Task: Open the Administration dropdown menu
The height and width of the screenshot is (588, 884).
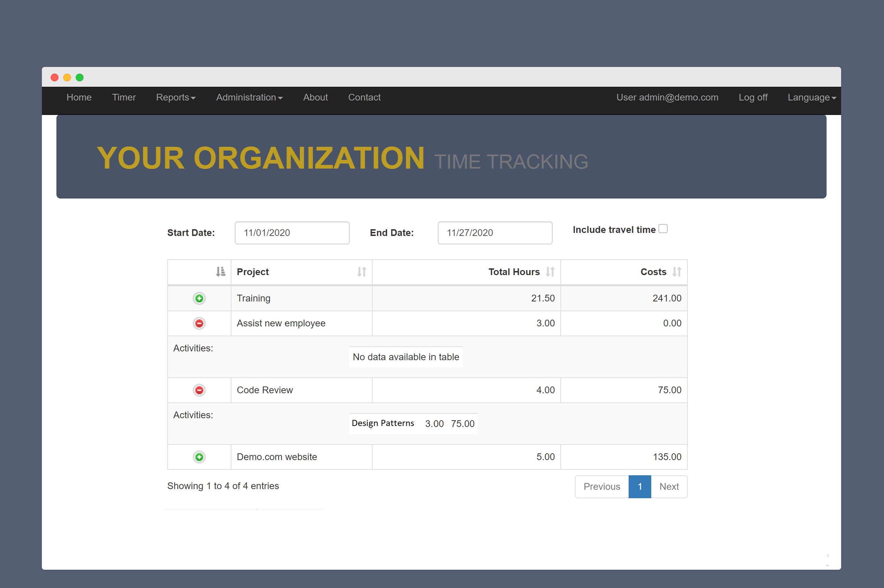Action: 249,98
